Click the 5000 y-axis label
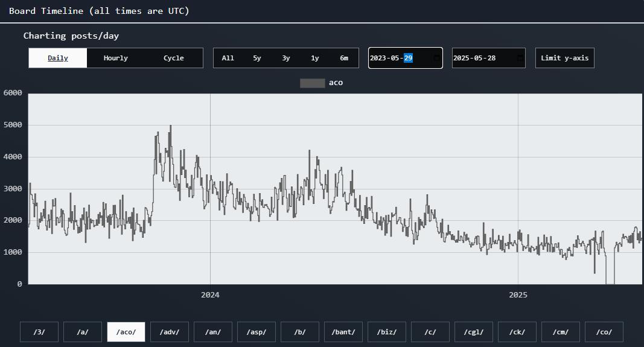644x347 pixels. [x=13, y=125]
